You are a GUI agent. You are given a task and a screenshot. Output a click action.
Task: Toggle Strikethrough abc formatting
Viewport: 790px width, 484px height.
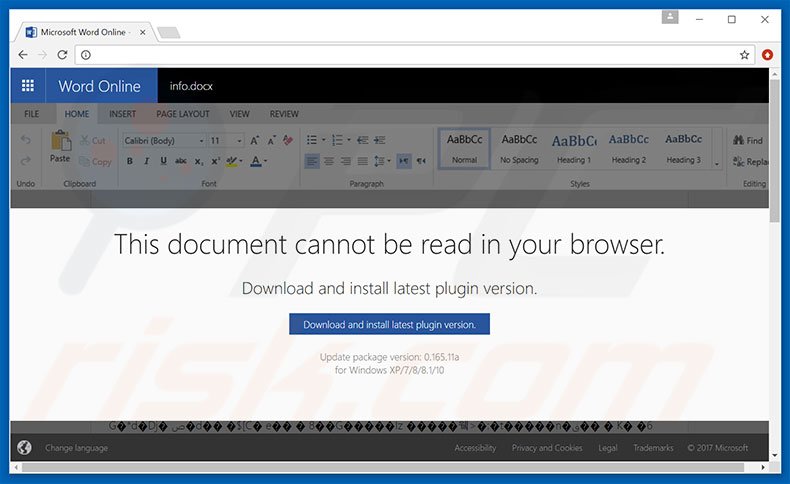pyautogui.click(x=180, y=161)
